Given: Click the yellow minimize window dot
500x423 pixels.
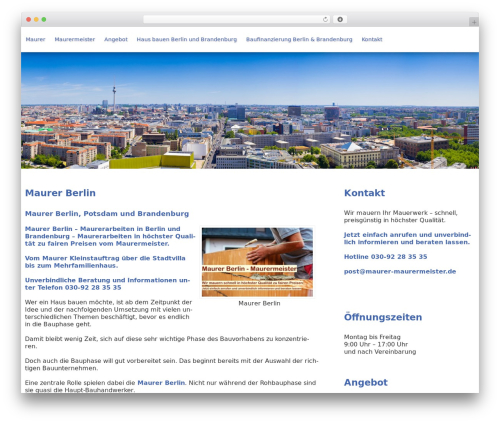Looking at the screenshot, I should [x=36, y=19].
